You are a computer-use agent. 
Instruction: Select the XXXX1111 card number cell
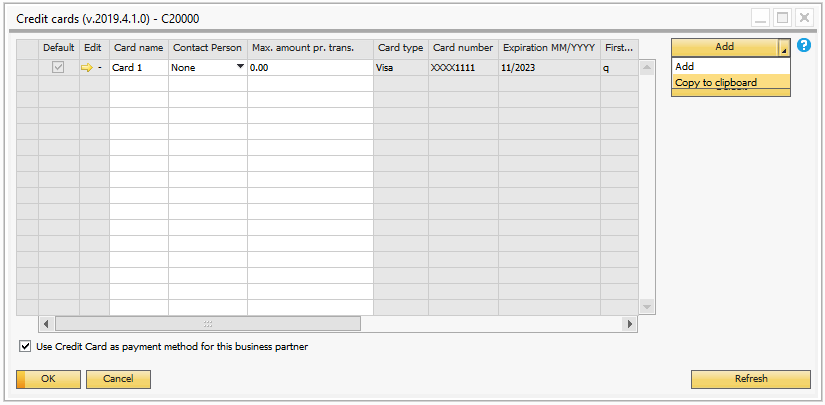463,68
